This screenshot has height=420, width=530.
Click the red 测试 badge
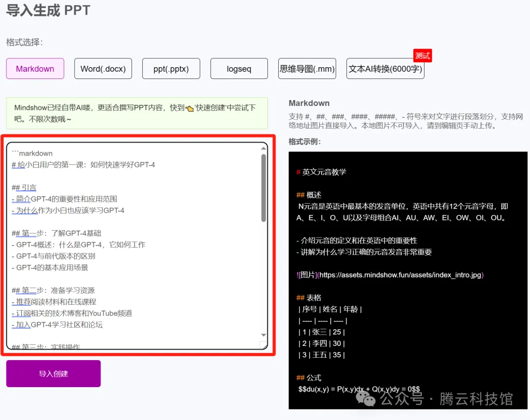pos(422,55)
